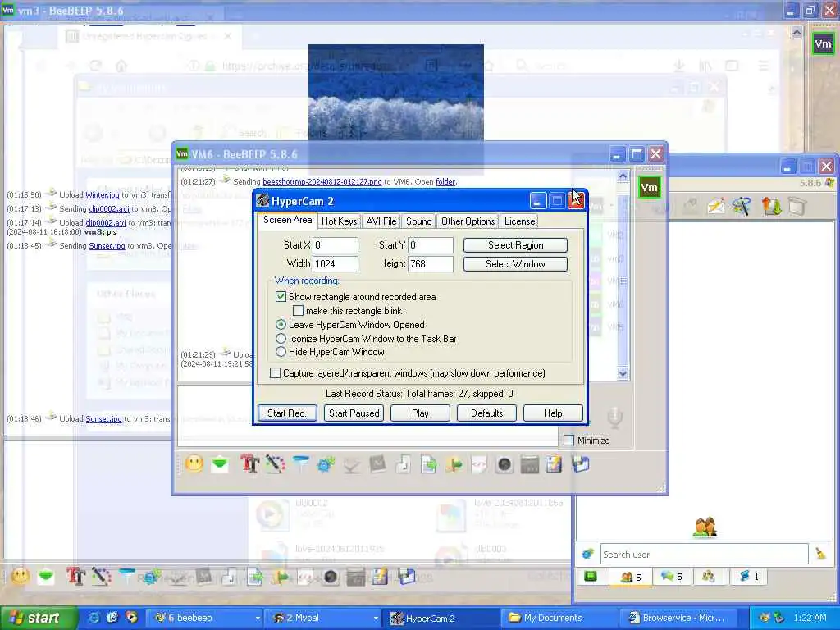Toggle Show rectangle around recorded area
Viewport: 840px width, 630px height.
coord(281,297)
